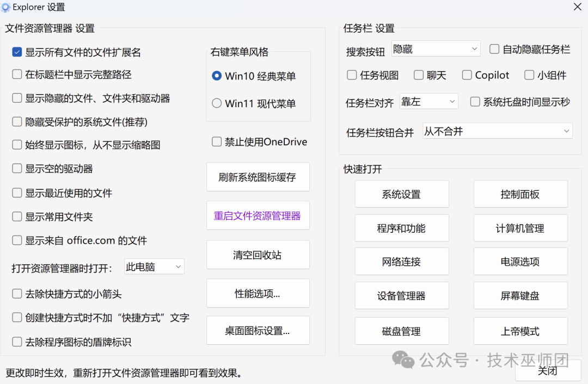打开磁盘管理
Viewport: 588px width, 384px height.
coord(401,331)
